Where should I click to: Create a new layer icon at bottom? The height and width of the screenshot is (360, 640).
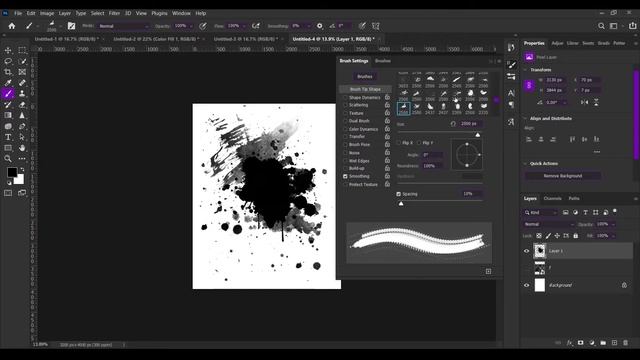614,343
